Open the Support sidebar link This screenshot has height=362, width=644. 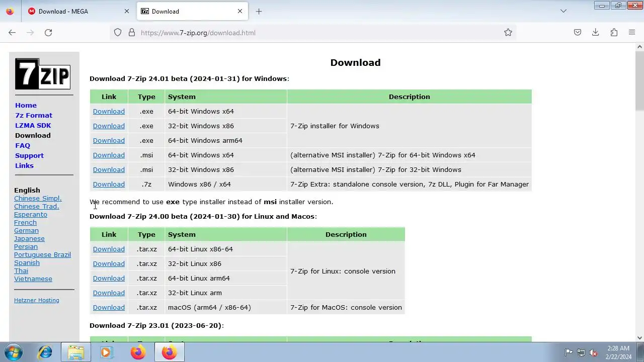pos(29,155)
